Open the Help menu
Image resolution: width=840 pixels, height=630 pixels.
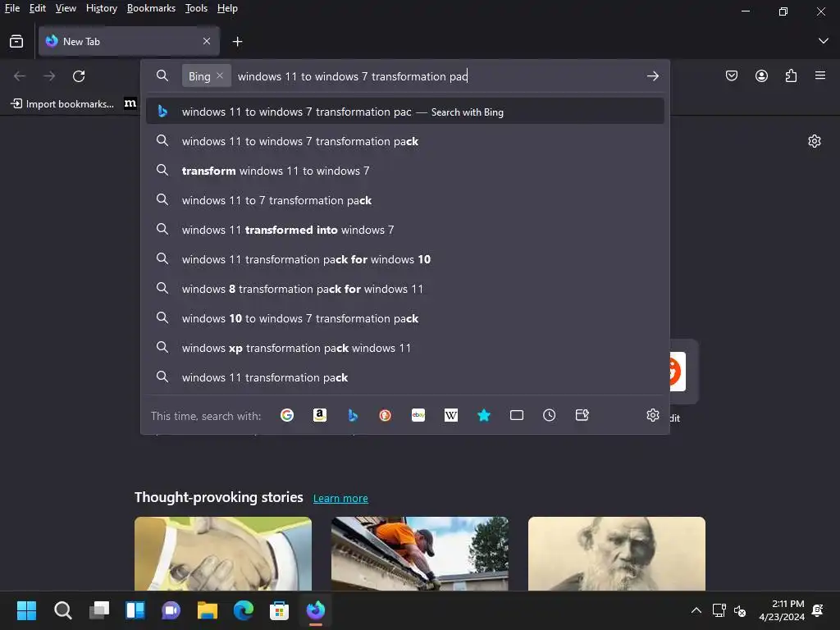[x=227, y=8]
